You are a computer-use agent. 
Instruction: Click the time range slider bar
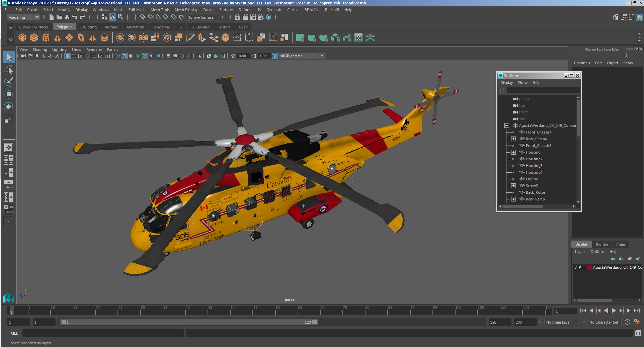[189, 322]
